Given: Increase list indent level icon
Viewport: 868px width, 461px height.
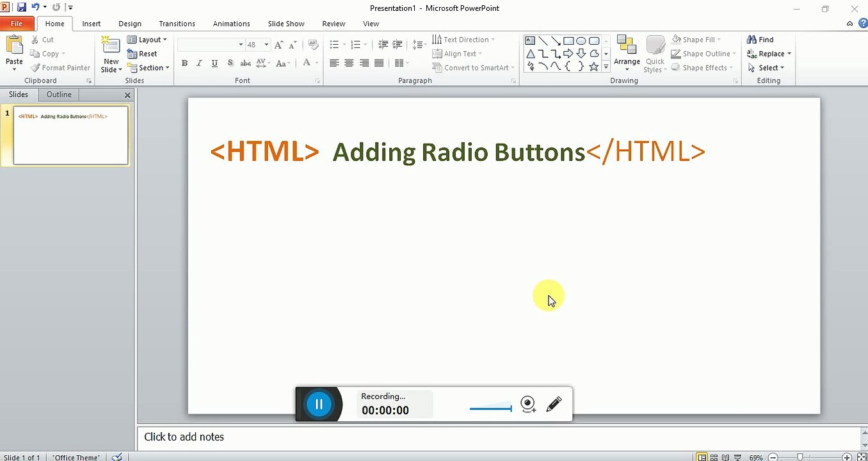Looking at the screenshot, I should (x=398, y=45).
